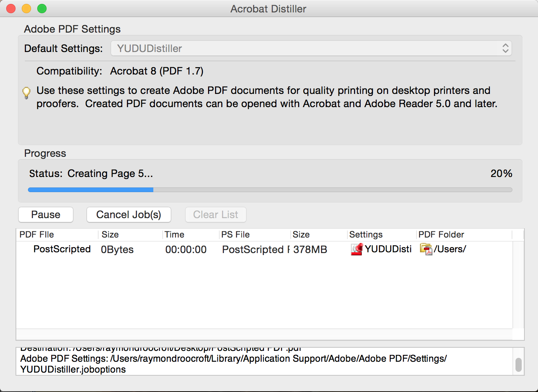Screen dimensions: 538x392
Task: Click the Clear List button
Action: click(x=216, y=215)
